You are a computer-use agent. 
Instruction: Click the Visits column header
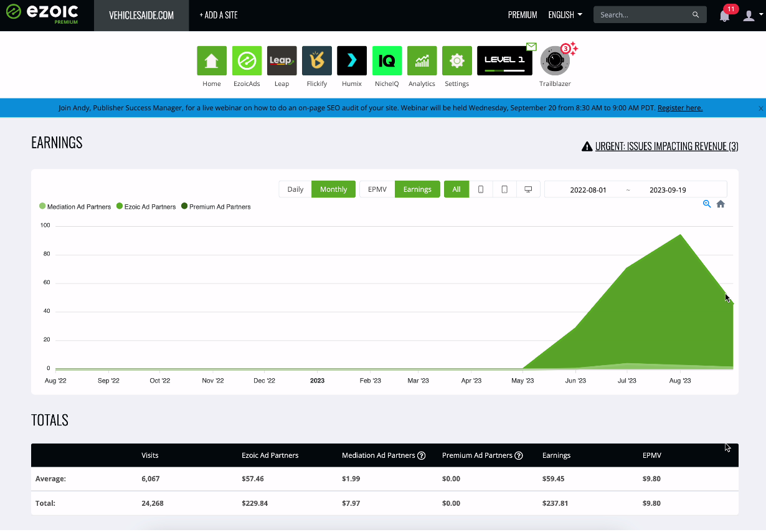(x=150, y=455)
